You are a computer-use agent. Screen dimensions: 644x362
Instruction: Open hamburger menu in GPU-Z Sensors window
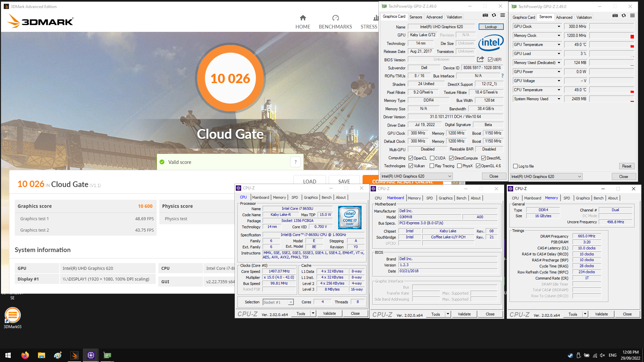click(x=632, y=15)
